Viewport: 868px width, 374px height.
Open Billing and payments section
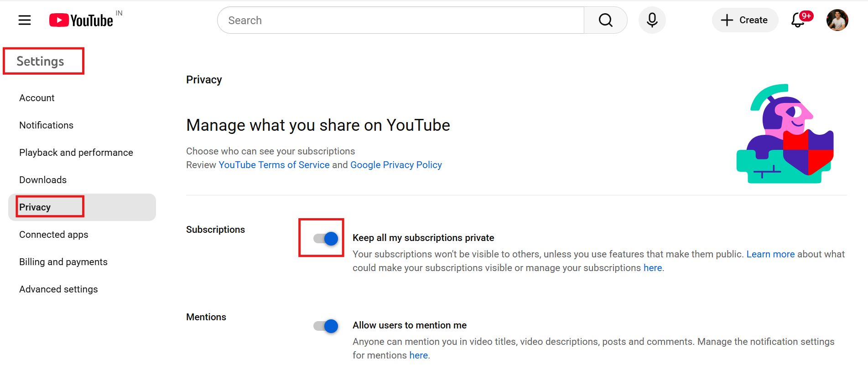pos(63,262)
